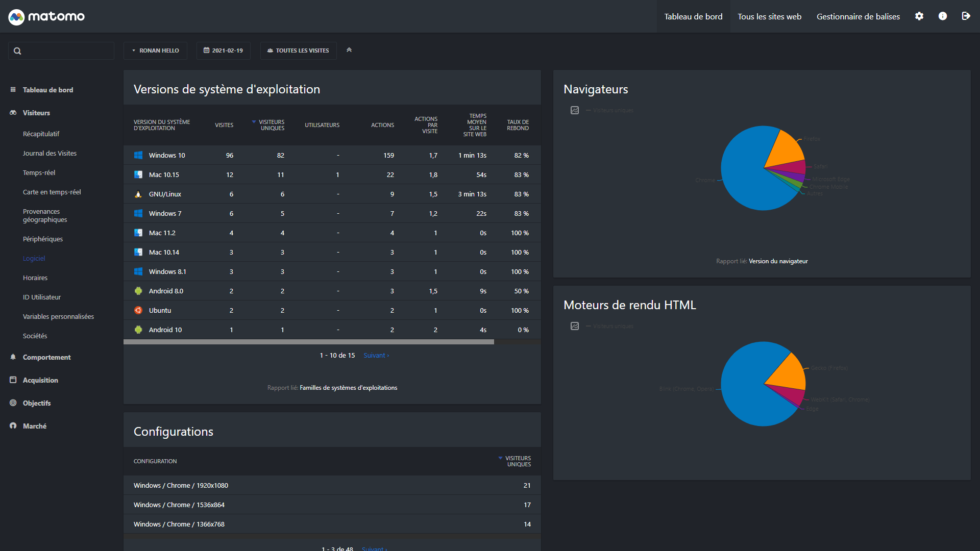
Task: Click search magnifier icon in sidebar
Action: (x=17, y=51)
